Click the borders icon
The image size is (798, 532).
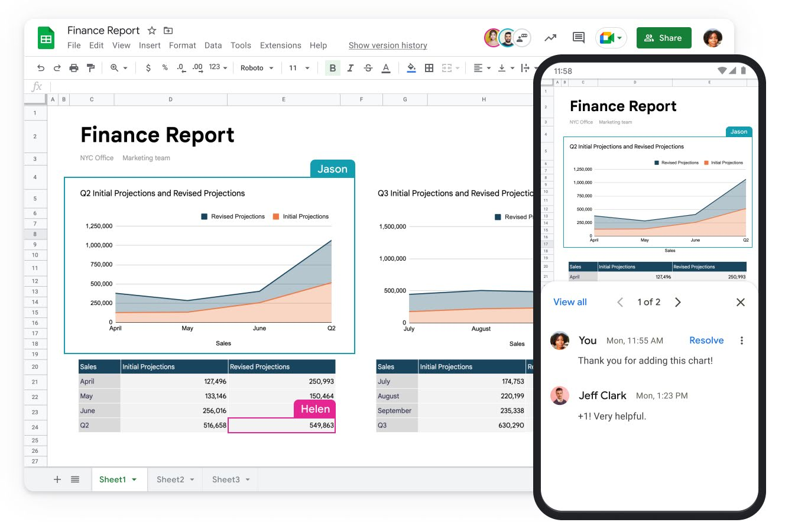coord(429,67)
